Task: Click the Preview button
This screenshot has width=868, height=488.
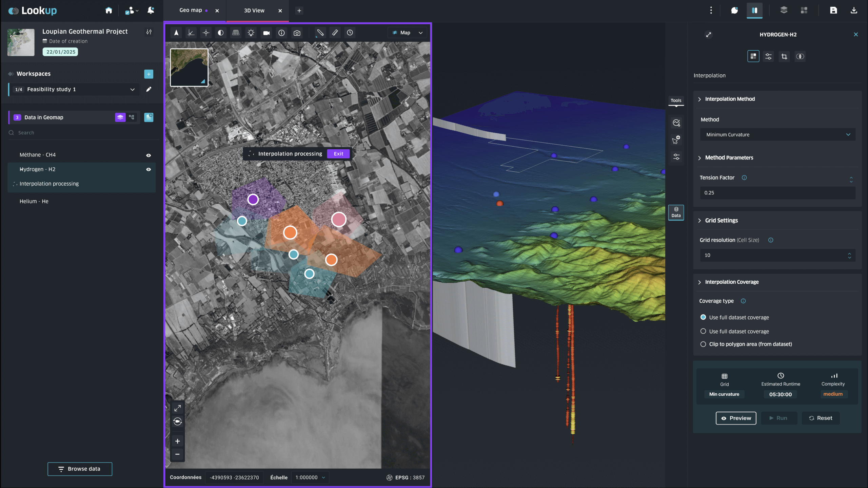Action: [x=736, y=418]
